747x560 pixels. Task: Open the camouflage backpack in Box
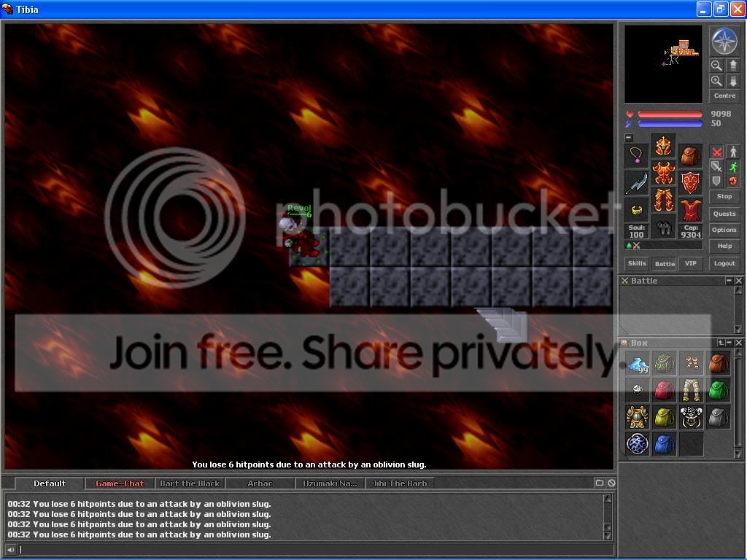[664, 363]
